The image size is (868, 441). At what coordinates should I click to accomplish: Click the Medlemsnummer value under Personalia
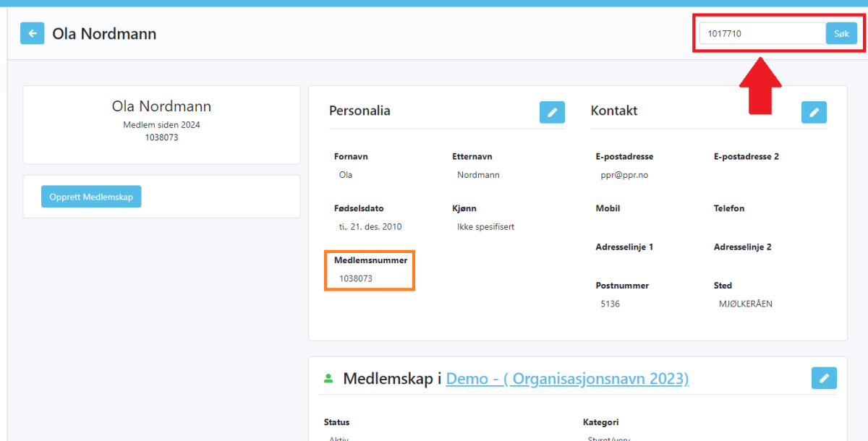pos(356,278)
